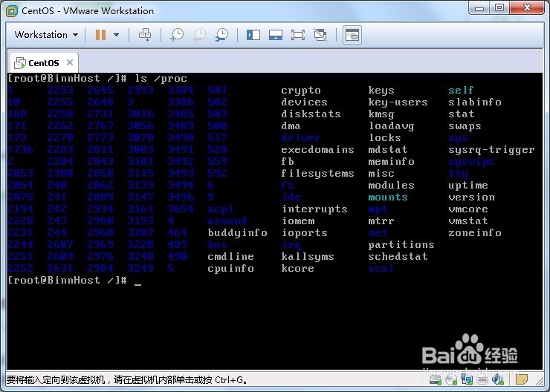Click the 'vmstat' entry in listing

coord(468,220)
